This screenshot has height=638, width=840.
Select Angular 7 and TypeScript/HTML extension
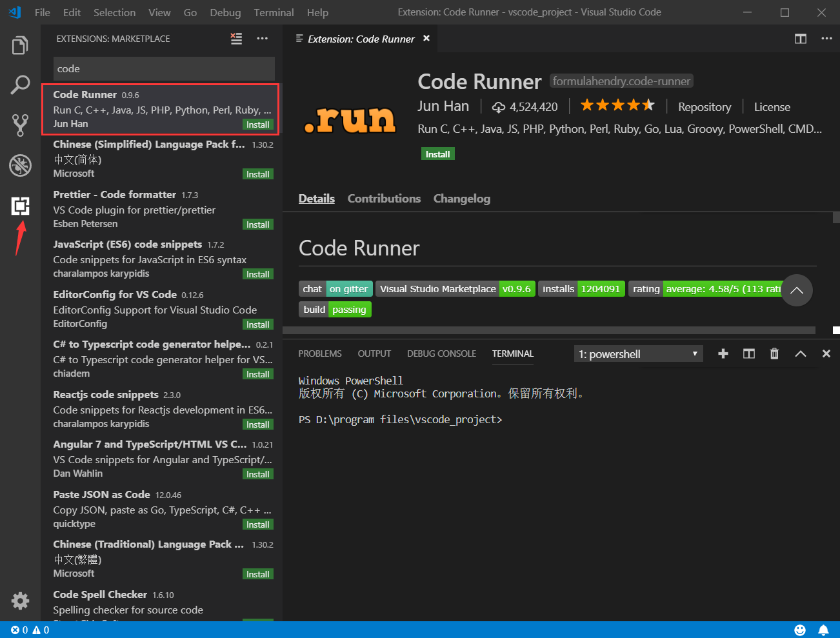click(x=161, y=459)
